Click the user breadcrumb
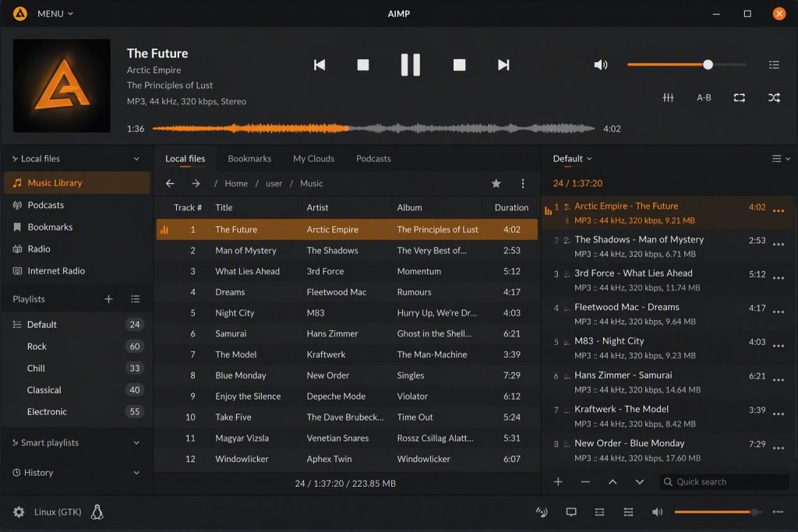The image size is (798, 532). coord(274,184)
